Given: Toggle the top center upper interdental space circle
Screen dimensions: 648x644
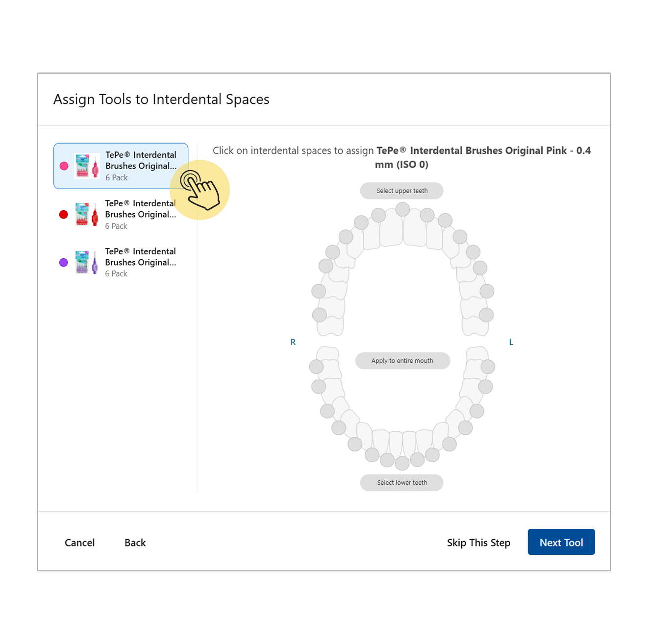Looking at the screenshot, I should tap(402, 209).
